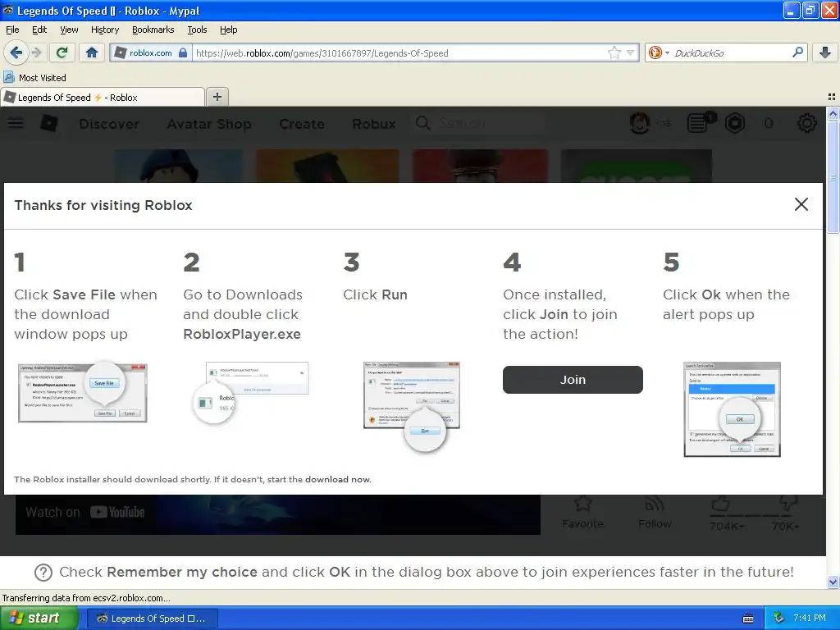The width and height of the screenshot is (840, 630).
Task: Open the Help menu
Action: tap(228, 30)
